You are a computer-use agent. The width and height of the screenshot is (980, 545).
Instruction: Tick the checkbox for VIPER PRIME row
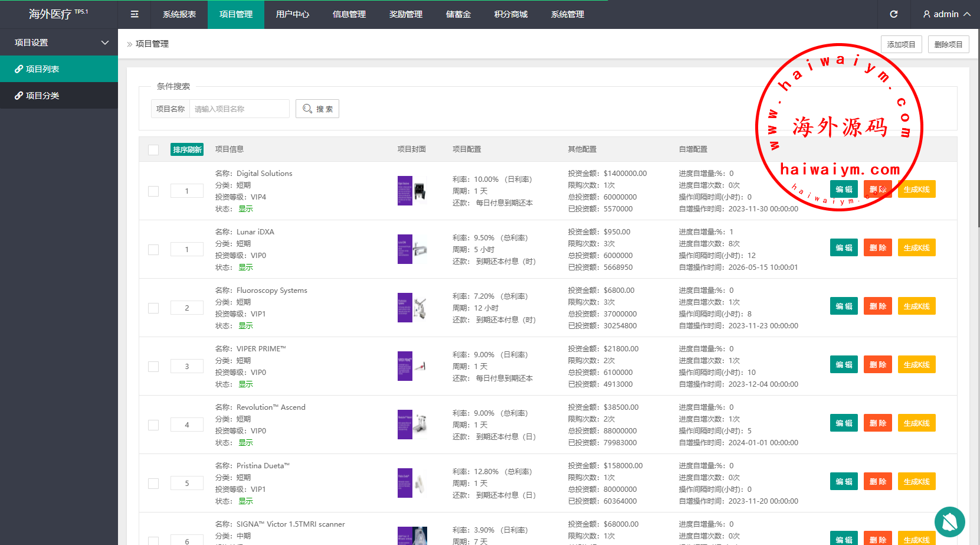153,366
